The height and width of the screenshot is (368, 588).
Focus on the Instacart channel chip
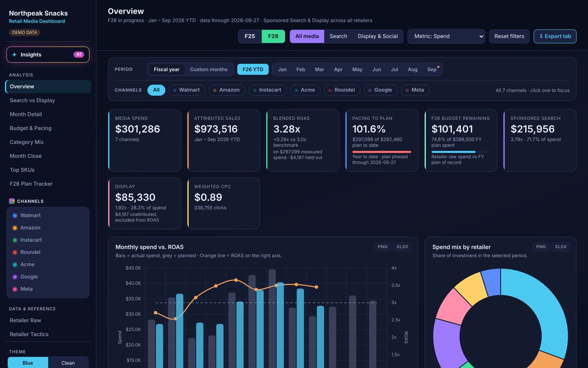[x=267, y=90]
